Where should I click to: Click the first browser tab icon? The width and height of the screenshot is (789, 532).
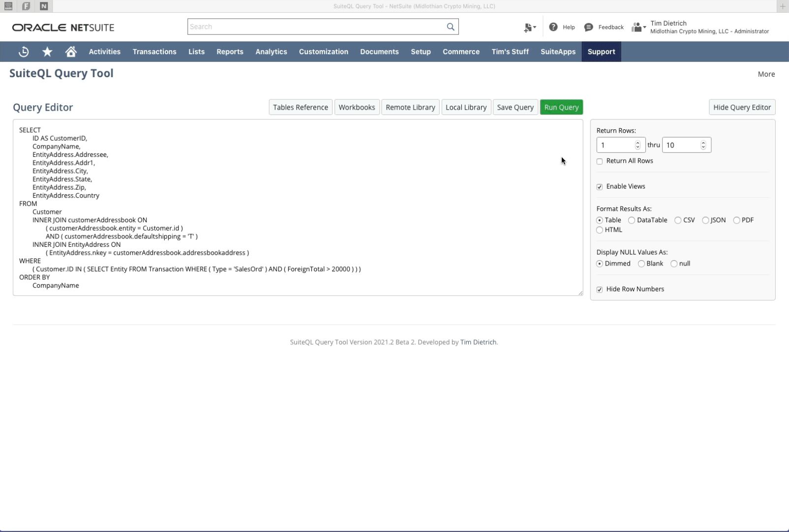[8, 6]
